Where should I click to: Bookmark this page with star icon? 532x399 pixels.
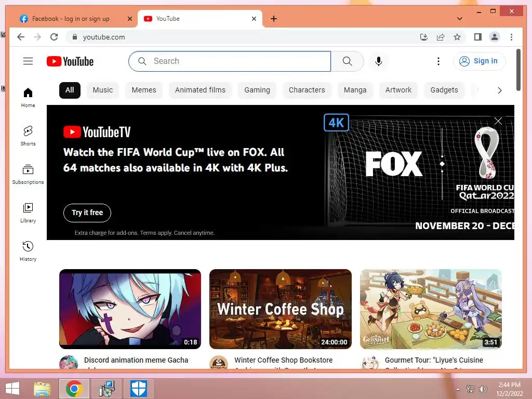pos(457,37)
